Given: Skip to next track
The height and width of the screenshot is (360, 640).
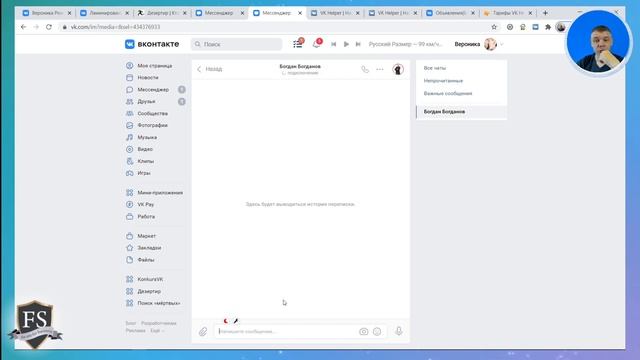Looking at the screenshot, I should (x=358, y=44).
